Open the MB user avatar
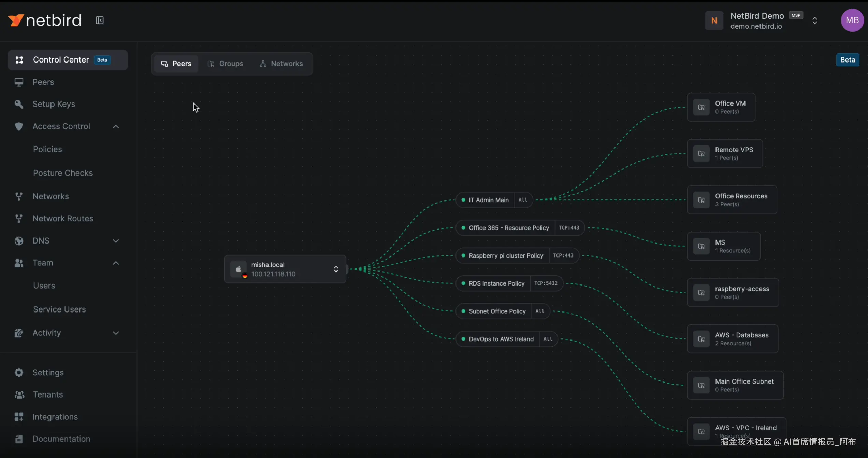This screenshot has height=458, width=868. click(x=852, y=20)
